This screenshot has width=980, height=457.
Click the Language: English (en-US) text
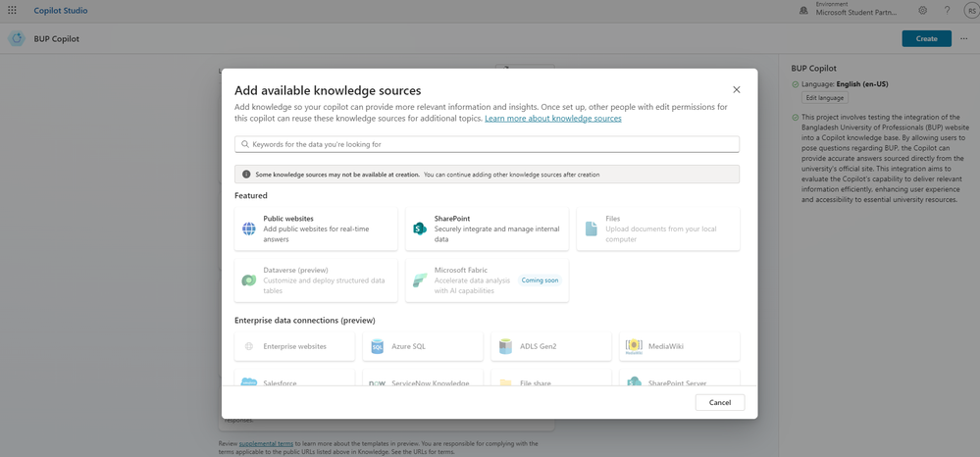(x=845, y=84)
